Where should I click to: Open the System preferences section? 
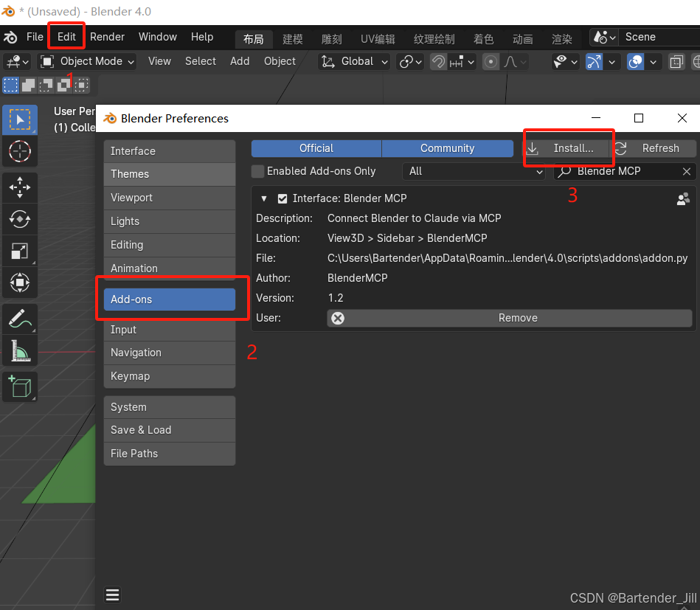170,407
